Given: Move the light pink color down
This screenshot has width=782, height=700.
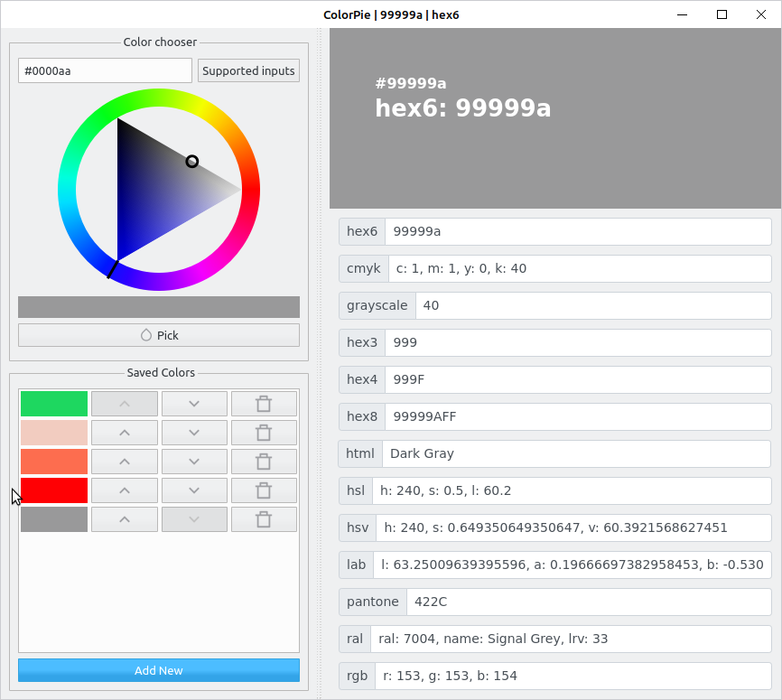Looking at the screenshot, I should click(x=194, y=433).
